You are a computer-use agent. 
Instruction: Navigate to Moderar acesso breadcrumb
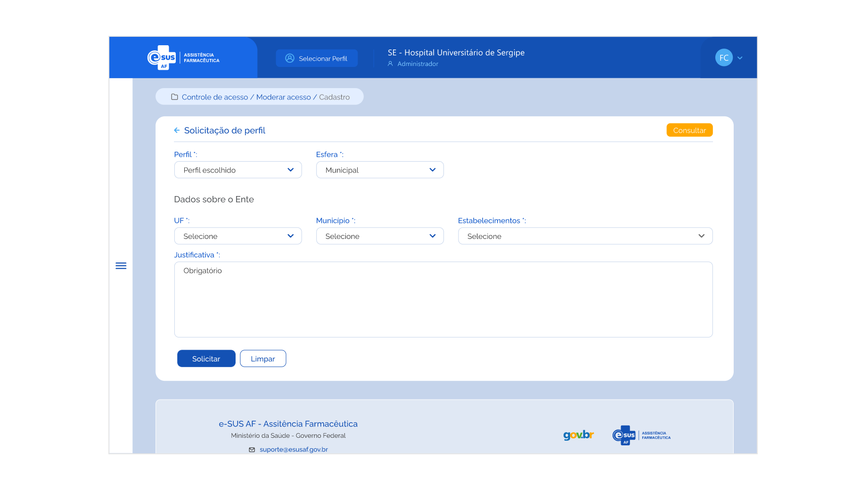point(283,97)
